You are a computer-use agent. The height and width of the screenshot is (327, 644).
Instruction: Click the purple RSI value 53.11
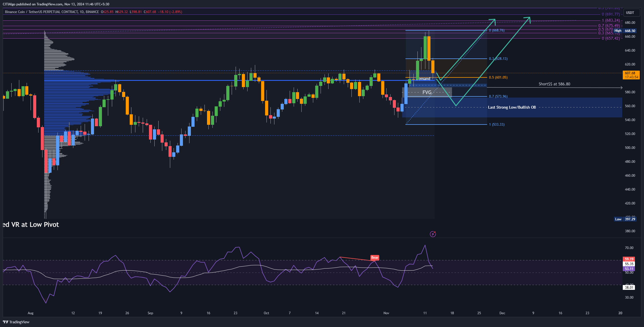coord(629,269)
